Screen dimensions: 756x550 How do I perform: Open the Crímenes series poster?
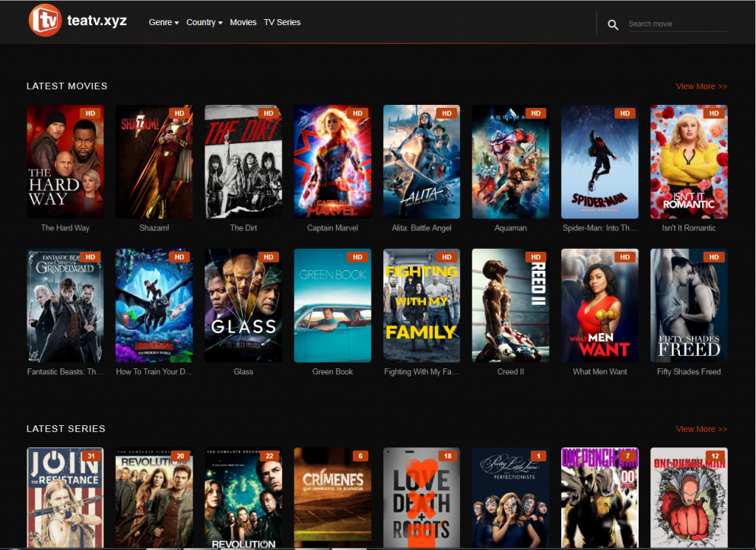[333, 498]
